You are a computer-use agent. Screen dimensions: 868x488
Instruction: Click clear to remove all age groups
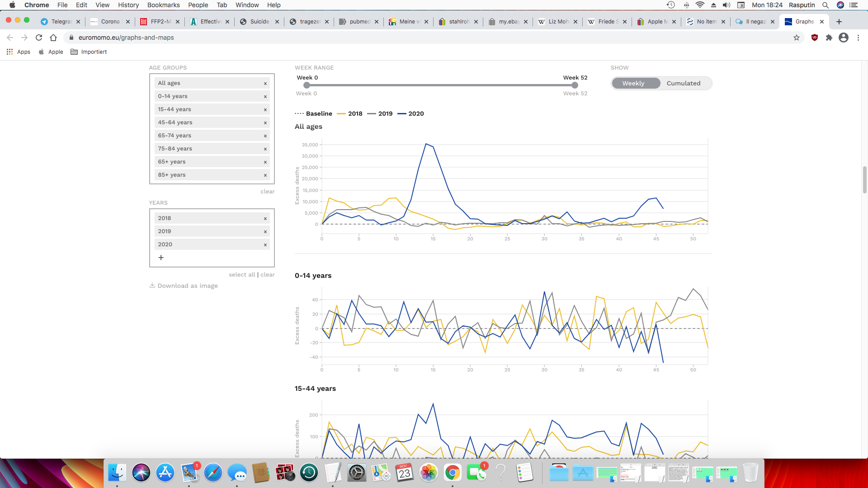(x=267, y=191)
